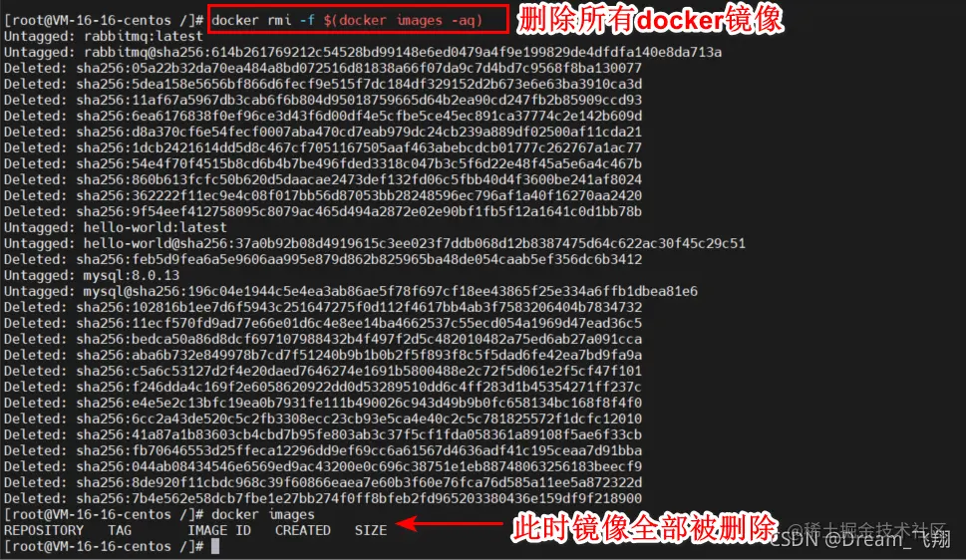
Task: Select the REPOSITORY column header
Action: click(x=44, y=530)
